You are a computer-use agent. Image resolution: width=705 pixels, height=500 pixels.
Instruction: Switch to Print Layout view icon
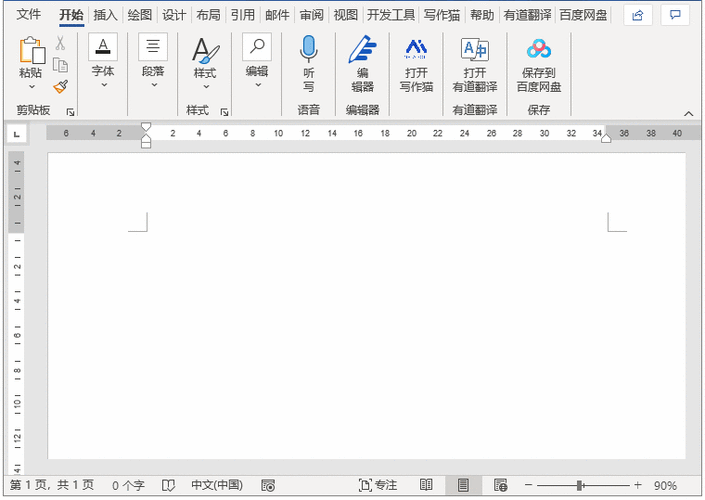(463, 485)
